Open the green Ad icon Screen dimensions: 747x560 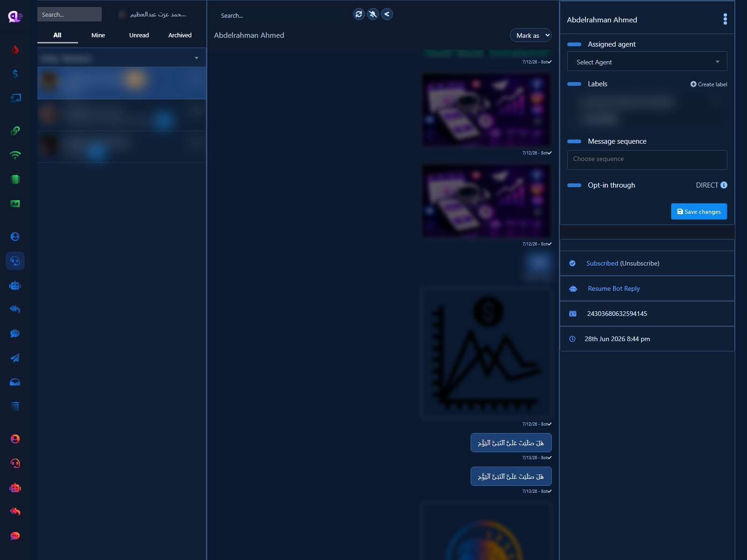click(x=15, y=203)
